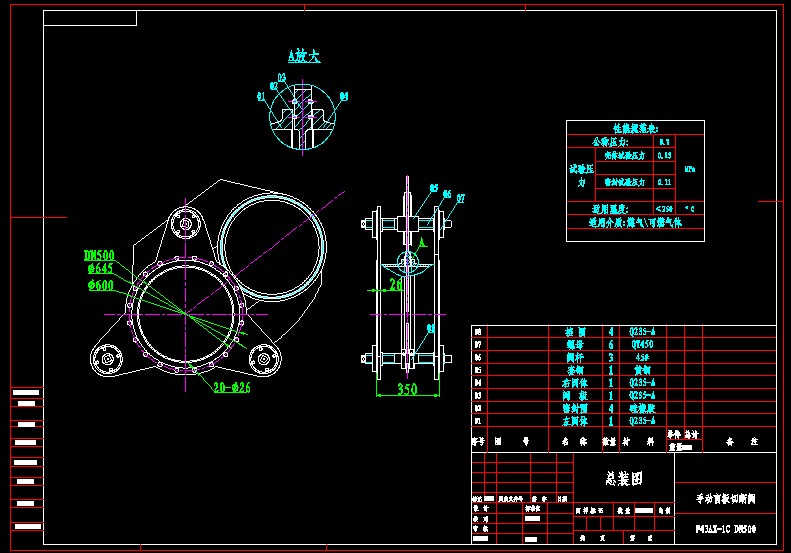Click the 'A放大' detail view title
Viewport: 791px width, 553px height.
(304, 57)
